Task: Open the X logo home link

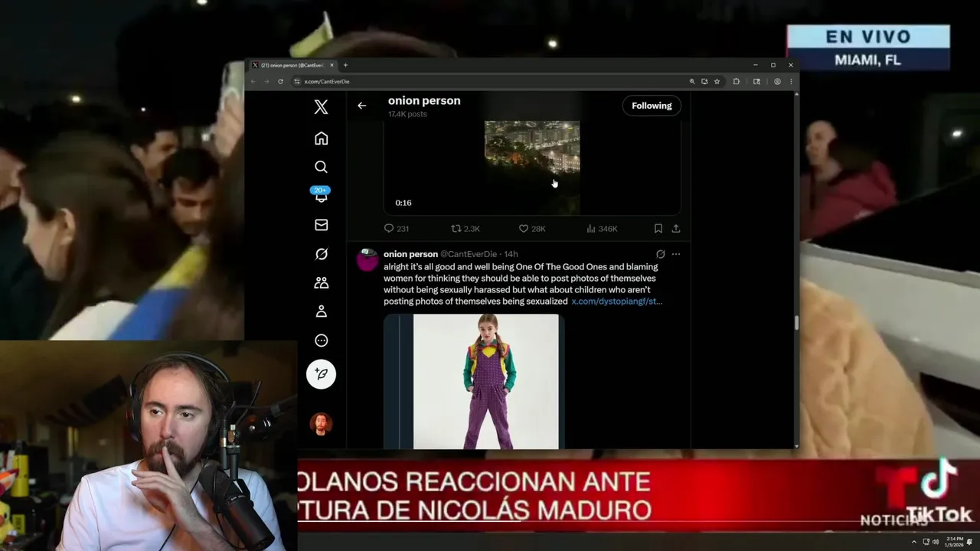Action: click(x=321, y=107)
